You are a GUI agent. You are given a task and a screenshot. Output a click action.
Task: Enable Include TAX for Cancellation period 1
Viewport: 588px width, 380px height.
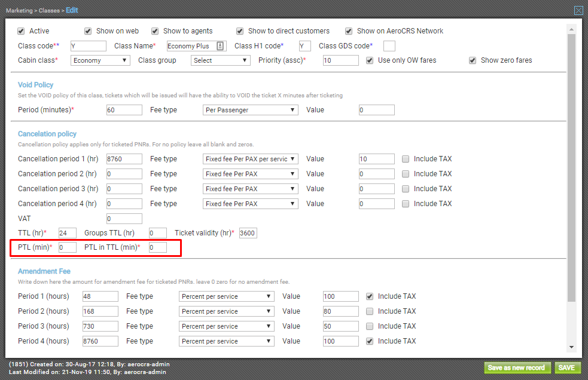406,159
